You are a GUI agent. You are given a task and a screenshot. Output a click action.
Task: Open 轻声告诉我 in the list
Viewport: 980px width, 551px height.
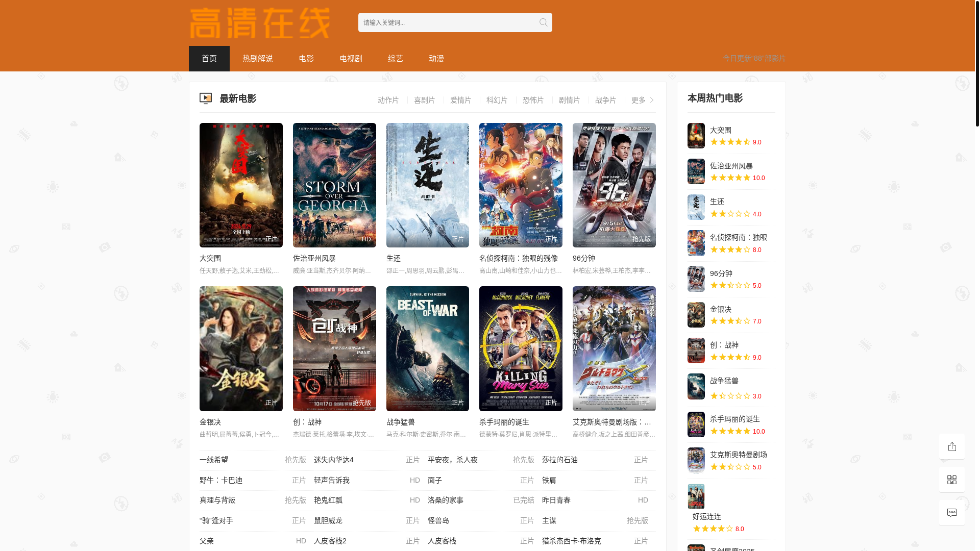(x=332, y=480)
